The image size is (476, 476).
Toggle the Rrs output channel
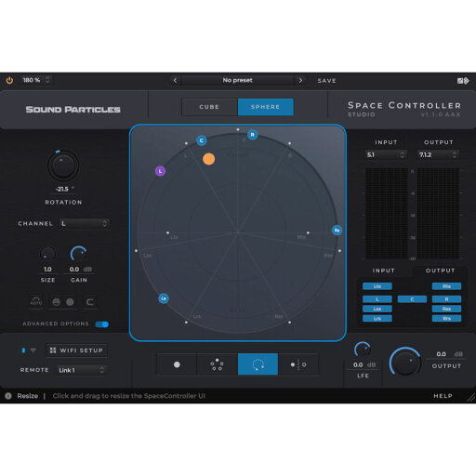pyautogui.click(x=446, y=318)
